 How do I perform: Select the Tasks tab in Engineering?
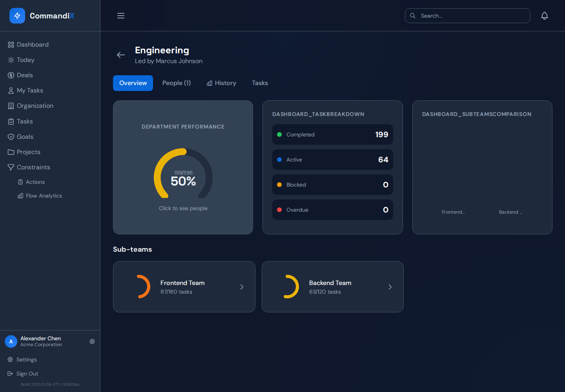point(260,83)
